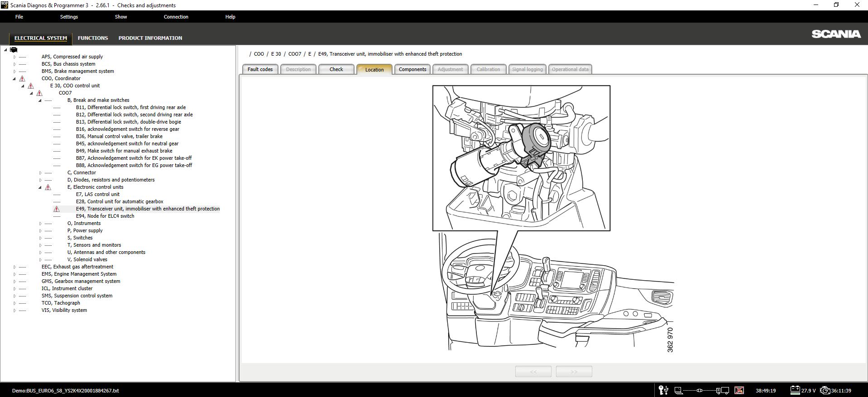The height and width of the screenshot is (397, 868).
Task: Expand D, Diodes, resistors and potentiometers group
Action: 40,180
